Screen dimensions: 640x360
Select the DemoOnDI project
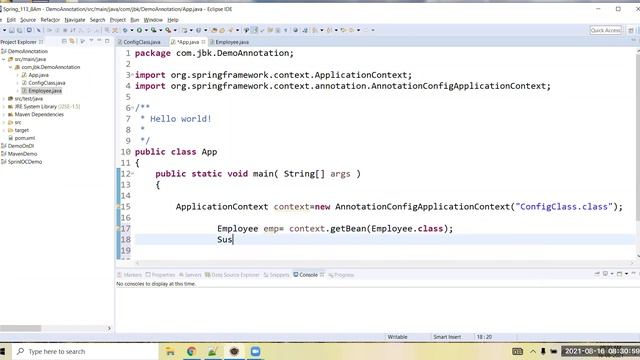(x=18, y=146)
